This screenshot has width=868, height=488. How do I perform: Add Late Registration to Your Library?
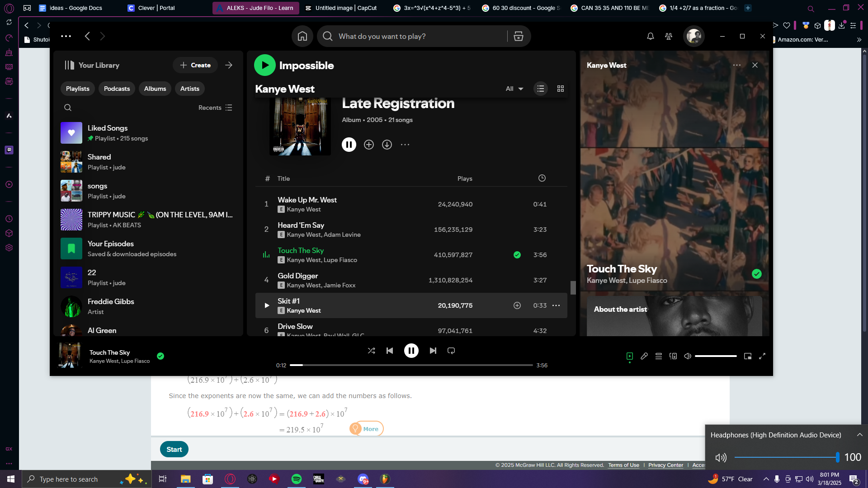[369, 145]
